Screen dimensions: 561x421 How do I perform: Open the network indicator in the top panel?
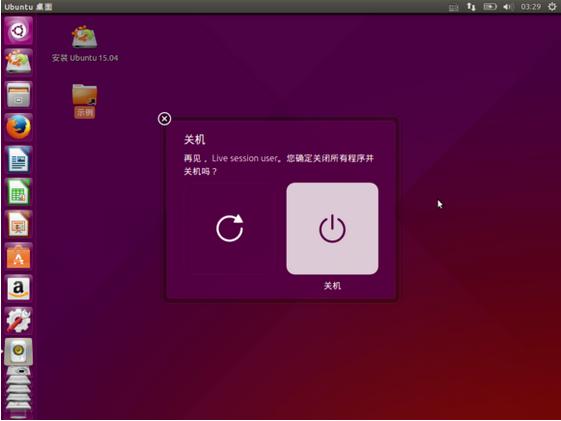(471, 7)
